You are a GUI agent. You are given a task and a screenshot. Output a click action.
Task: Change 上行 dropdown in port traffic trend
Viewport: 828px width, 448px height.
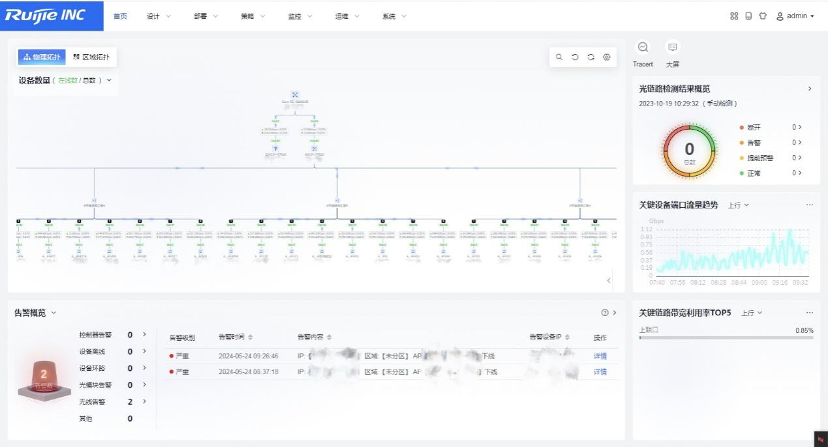click(x=738, y=205)
